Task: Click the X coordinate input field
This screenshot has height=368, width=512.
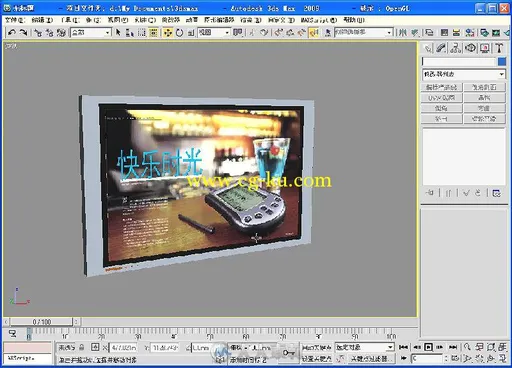Action: 123,348
